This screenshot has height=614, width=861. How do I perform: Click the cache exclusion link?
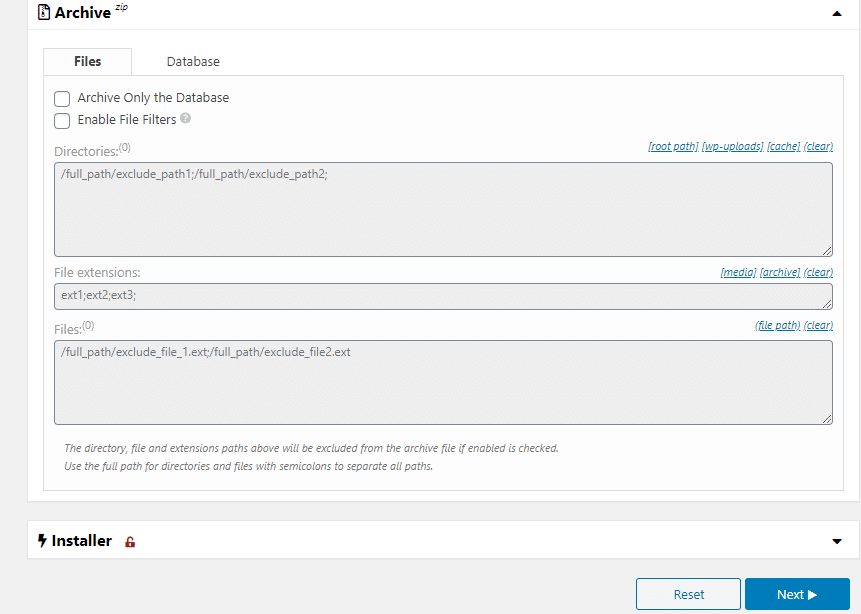tap(783, 146)
